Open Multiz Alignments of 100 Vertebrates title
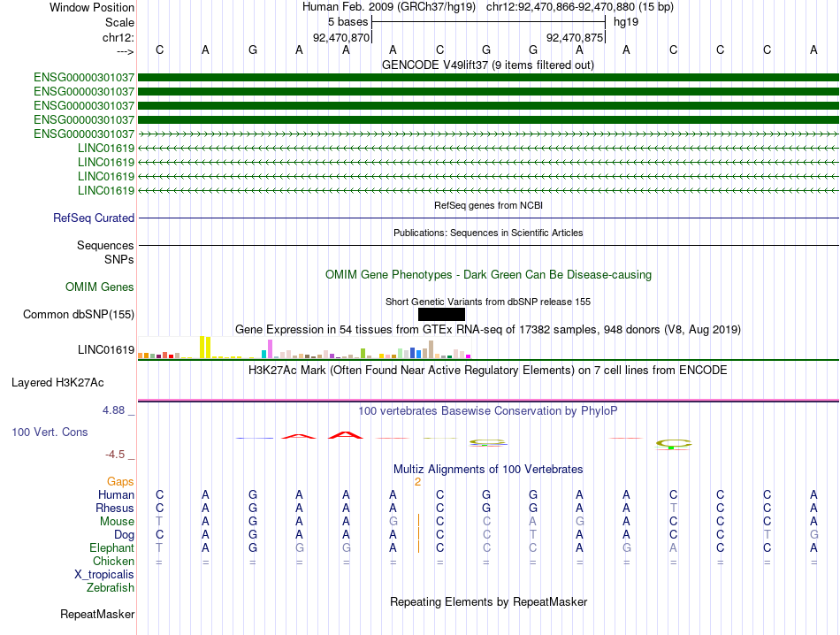Image resolution: width=840 pixels, height=635 pixels. (x=488, y=470)
